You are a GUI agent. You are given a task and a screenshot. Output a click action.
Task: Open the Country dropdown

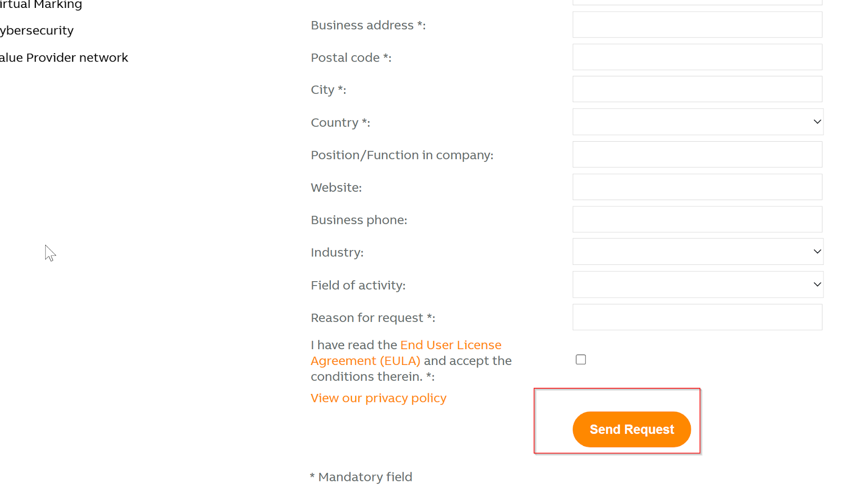(x=698, y=122)
